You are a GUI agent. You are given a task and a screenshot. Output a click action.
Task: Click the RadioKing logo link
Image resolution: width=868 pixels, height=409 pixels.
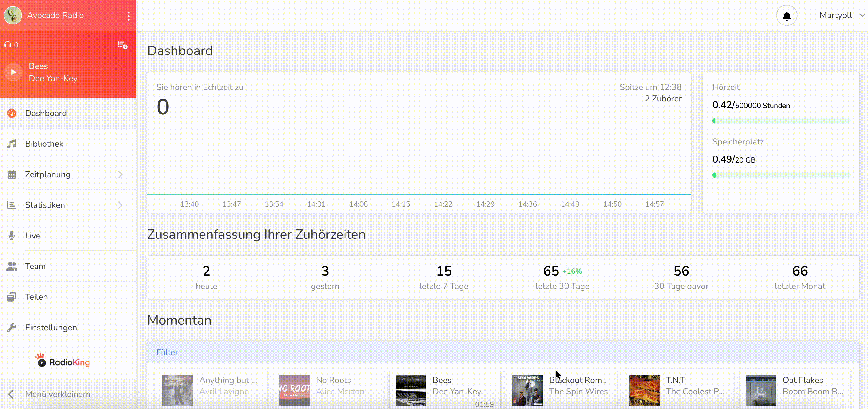pyautogui.click(x=63, y=362)
